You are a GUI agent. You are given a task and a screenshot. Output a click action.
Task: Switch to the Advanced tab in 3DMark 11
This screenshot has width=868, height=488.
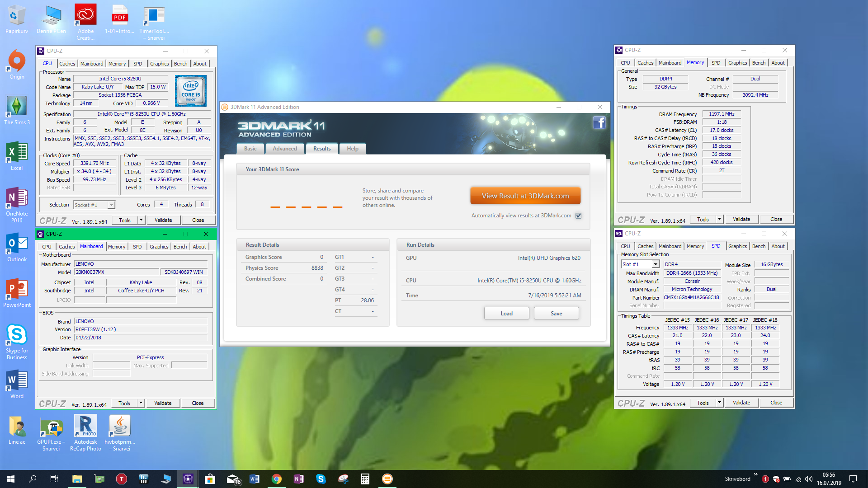pyautogui.click(x=284, y=149)
